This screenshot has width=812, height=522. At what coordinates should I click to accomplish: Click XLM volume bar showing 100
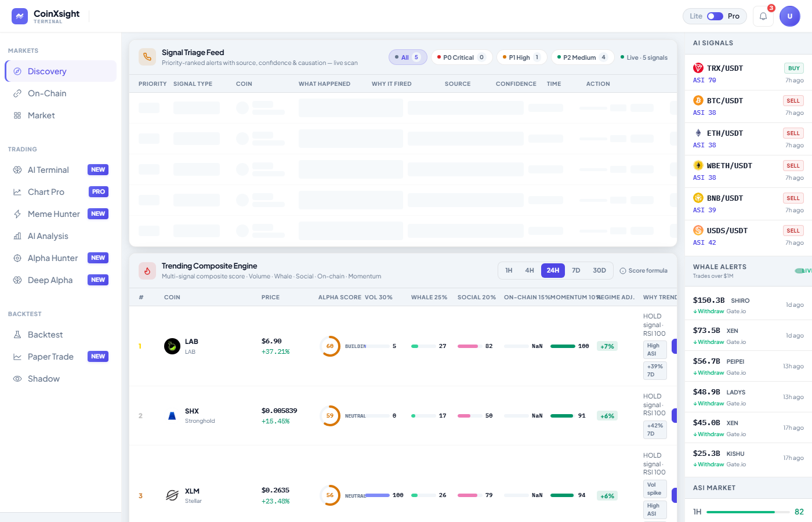tap(378, 495)
